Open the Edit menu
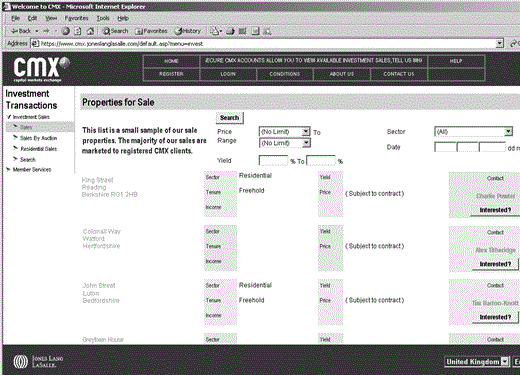Viewport: 520px width, 375px height. [x=32, y=18]
